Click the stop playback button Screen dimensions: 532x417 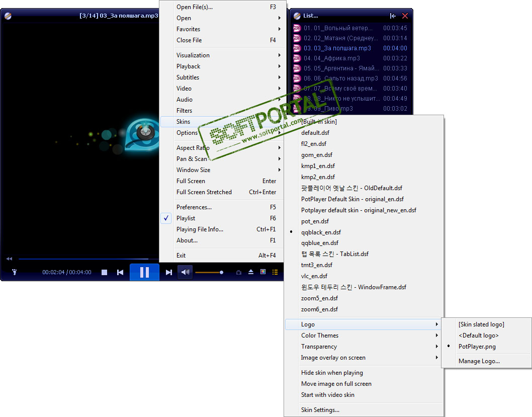(x=105, y=272)
